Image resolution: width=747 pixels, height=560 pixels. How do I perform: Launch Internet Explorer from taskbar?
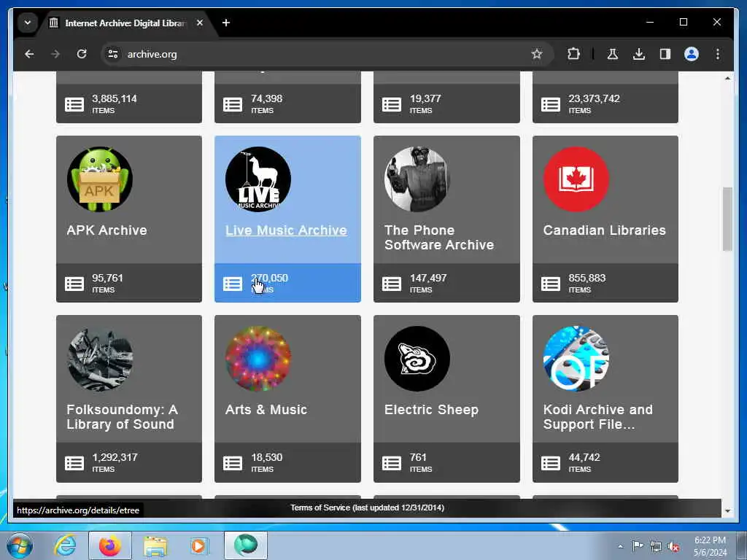[65, 545]
